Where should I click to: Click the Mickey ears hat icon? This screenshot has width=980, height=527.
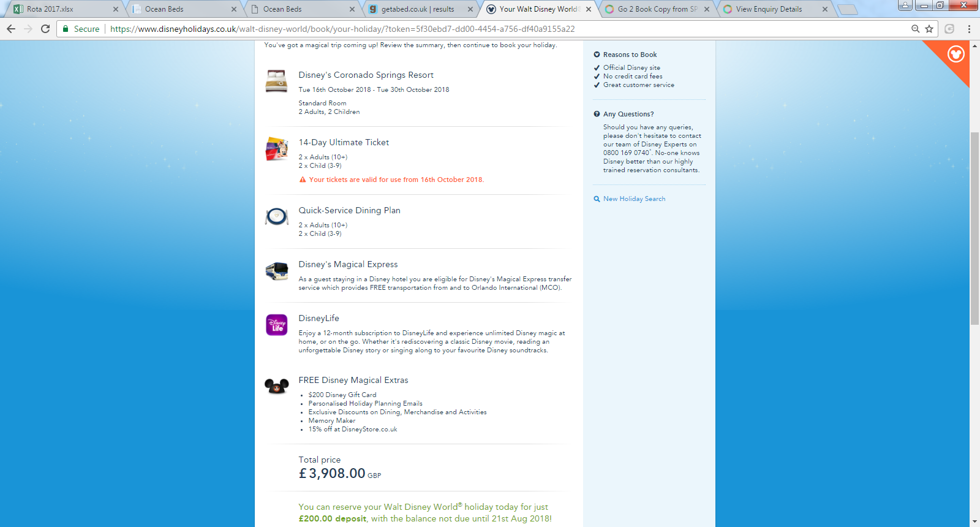(x=276, y=386)
